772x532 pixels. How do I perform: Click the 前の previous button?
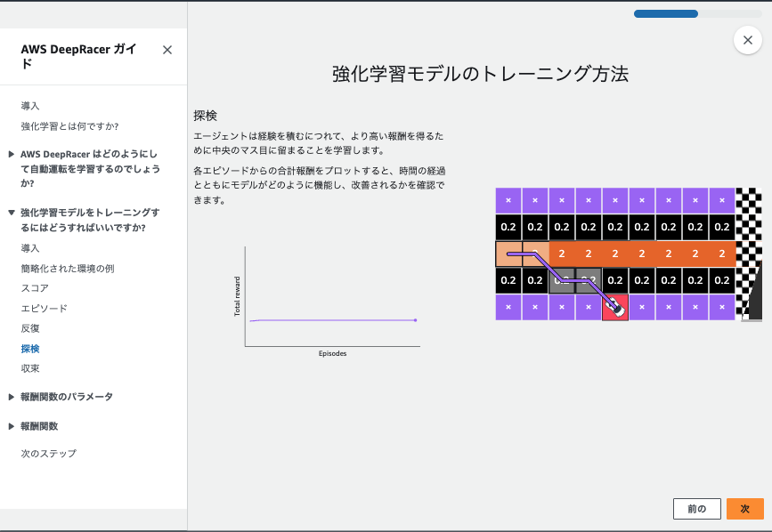point(696,508)
